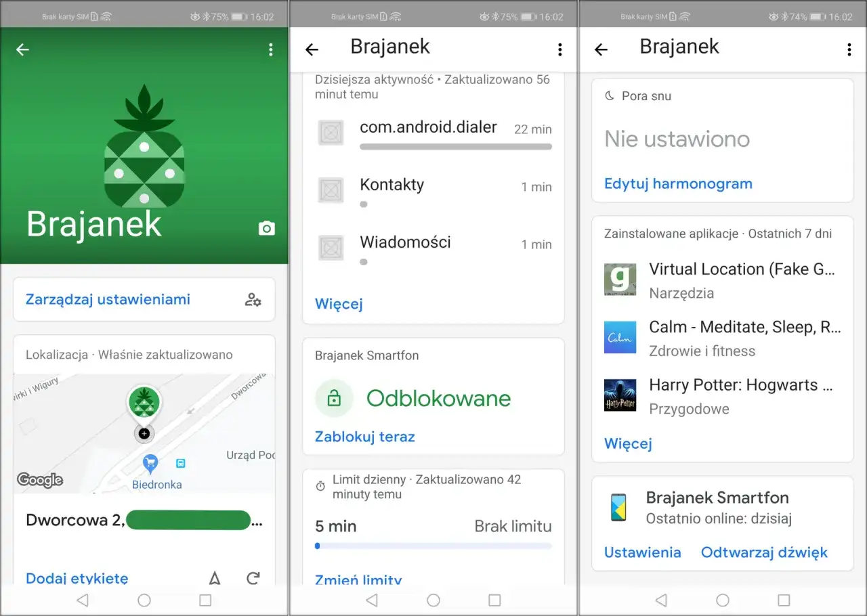
Task: Open Ustawienia for Brajanek Smartfon
Action: (x=642, y=552)
